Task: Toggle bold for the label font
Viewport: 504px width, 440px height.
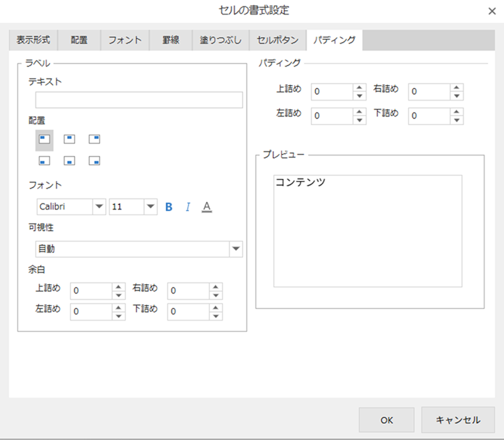Action: pyautogui.click(x=169, y=207)
